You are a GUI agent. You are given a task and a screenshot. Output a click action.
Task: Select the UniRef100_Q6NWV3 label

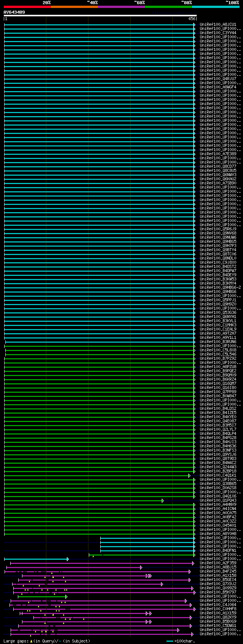point(218,175)
